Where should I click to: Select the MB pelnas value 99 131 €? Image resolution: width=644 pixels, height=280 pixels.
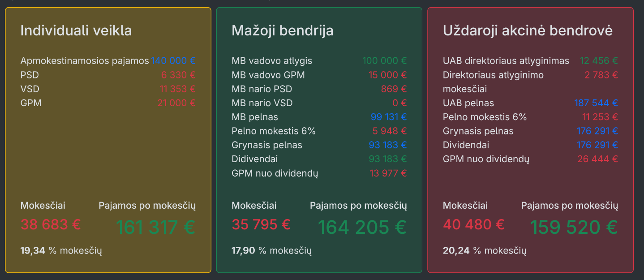click(x=389, y=117)
